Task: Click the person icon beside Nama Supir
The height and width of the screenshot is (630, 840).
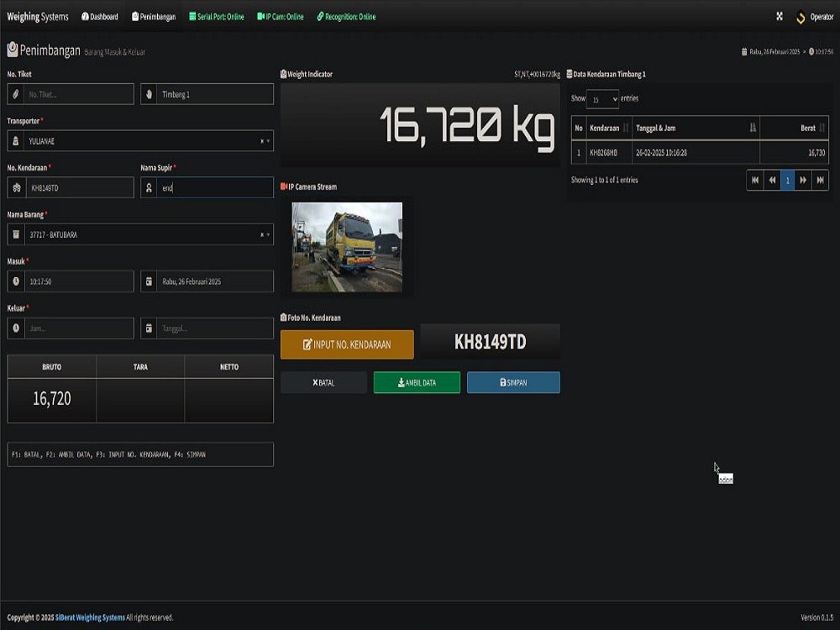Action: 149,188
